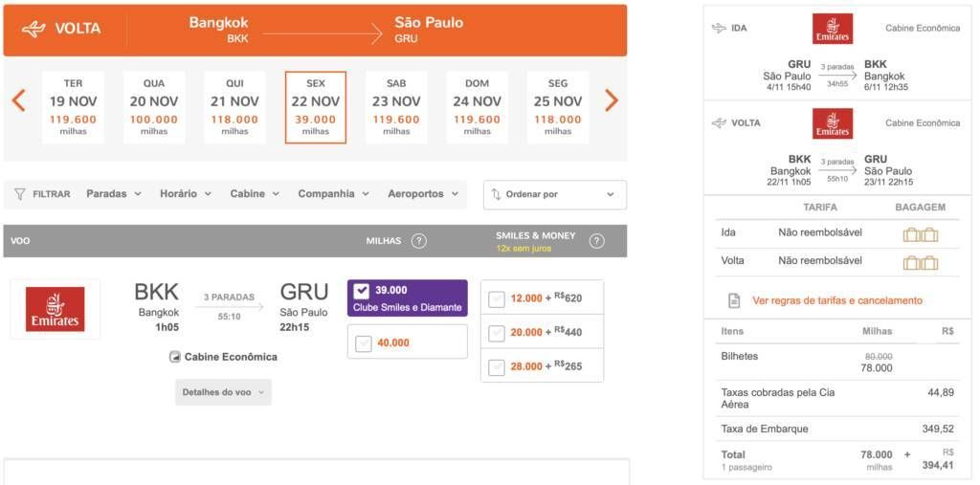Click the baggage icon for Volta row
This screenshot has width=980, height=485.
pyautogui.click(x=921, y=262)
